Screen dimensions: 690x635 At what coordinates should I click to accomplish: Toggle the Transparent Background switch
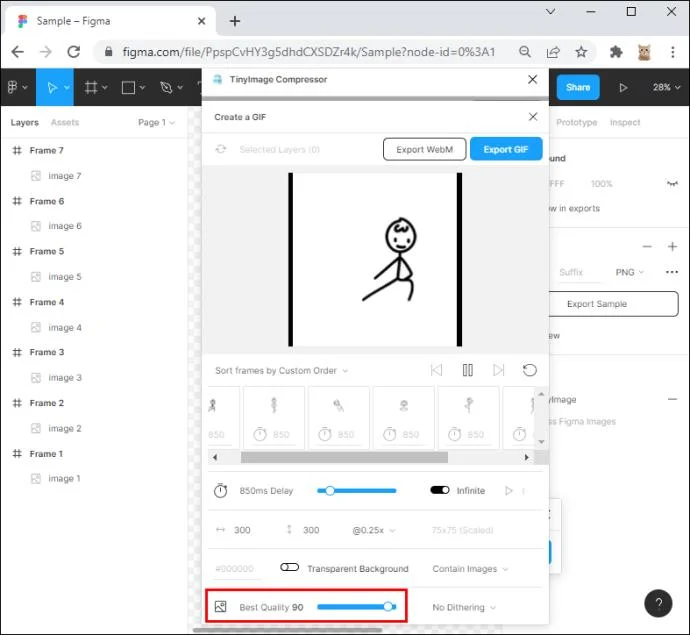tap(290, 567)
